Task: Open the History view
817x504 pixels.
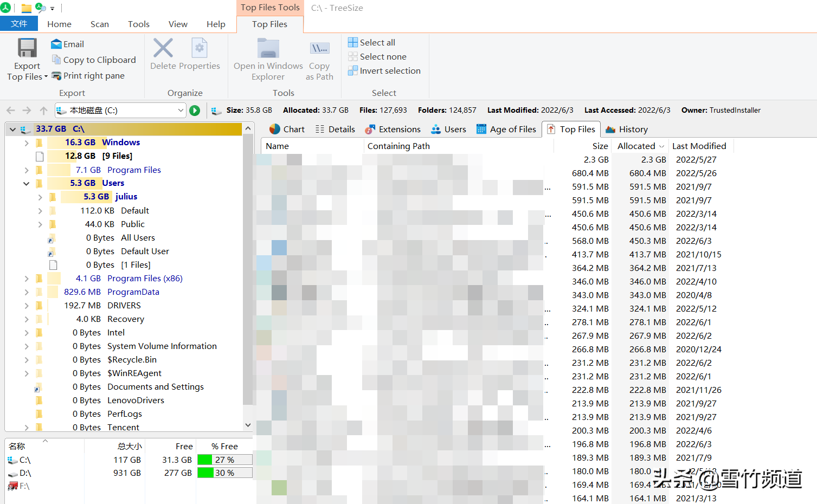Action: tap(626, 129)
